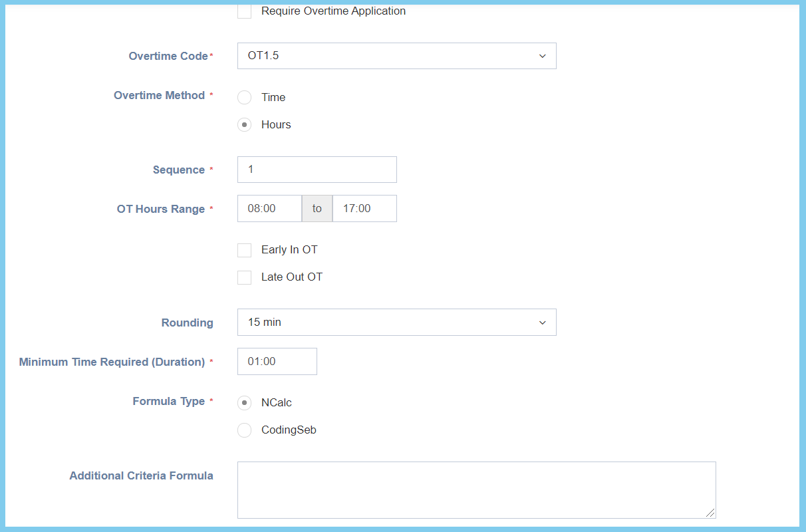Tick the Require Overtime Application checkbox
The image size is (806, 532).
pyautogui.click(x=245, y=12)
